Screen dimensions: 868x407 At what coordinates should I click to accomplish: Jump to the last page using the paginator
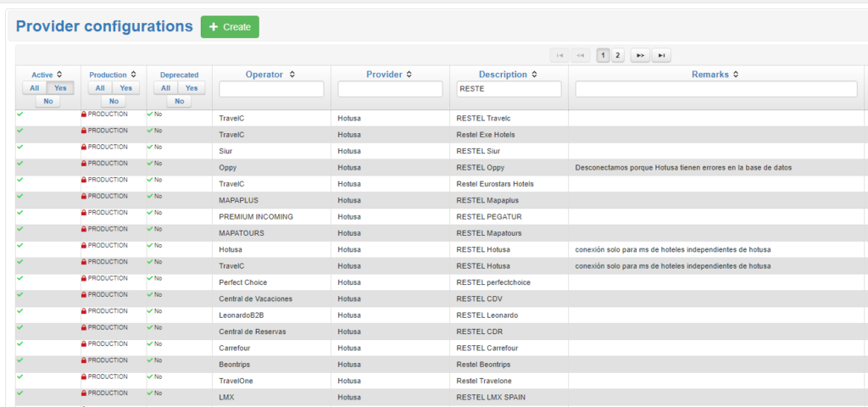[x=662, y=55]
